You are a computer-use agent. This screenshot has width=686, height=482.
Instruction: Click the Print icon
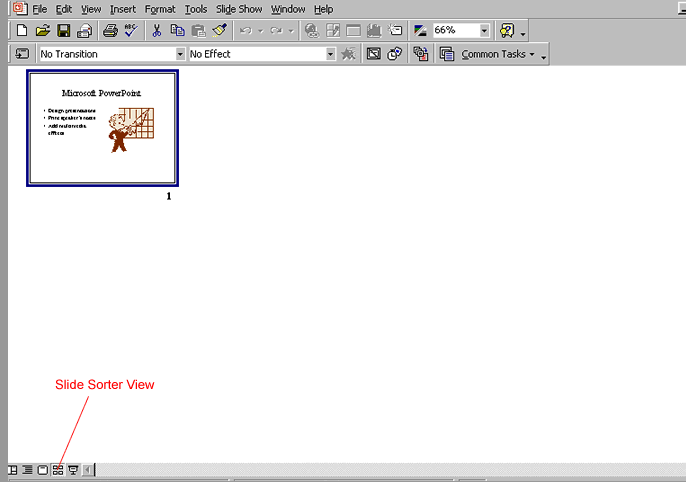pos(110,31)
